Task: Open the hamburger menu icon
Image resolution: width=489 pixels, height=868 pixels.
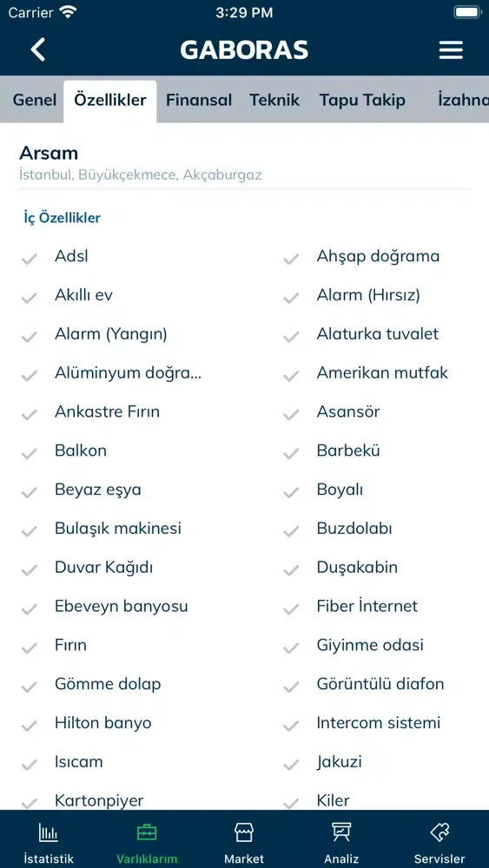Action: tap(451, 50)
